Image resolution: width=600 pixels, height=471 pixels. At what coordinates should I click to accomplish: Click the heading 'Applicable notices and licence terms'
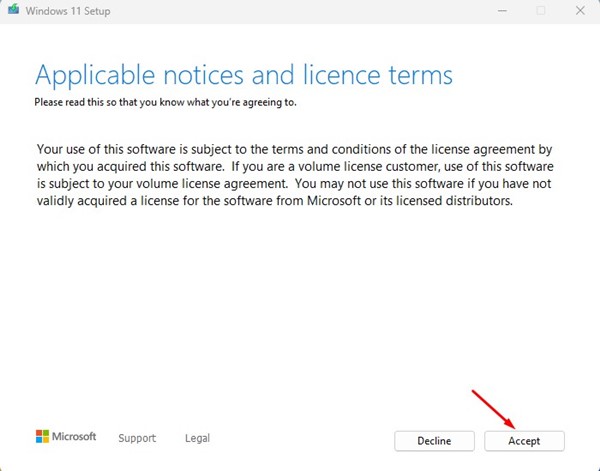click(244, 75)
